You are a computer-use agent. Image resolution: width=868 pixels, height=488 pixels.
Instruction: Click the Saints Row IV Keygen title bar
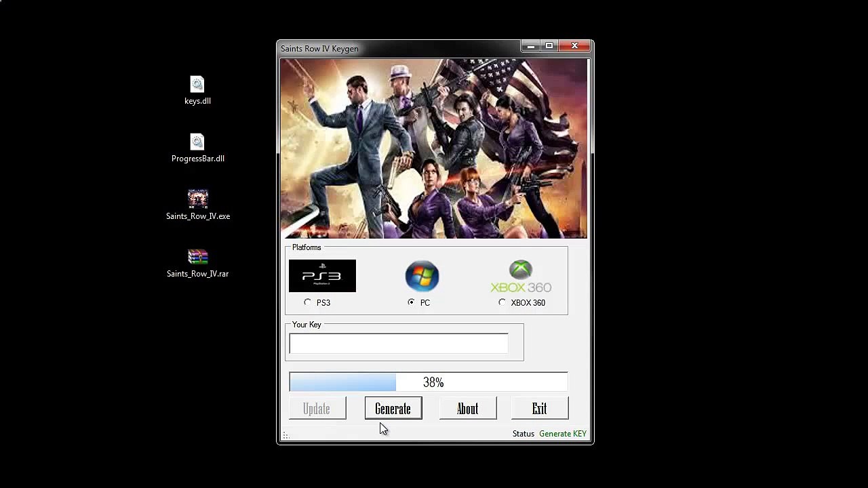click(x=400, y=48)
